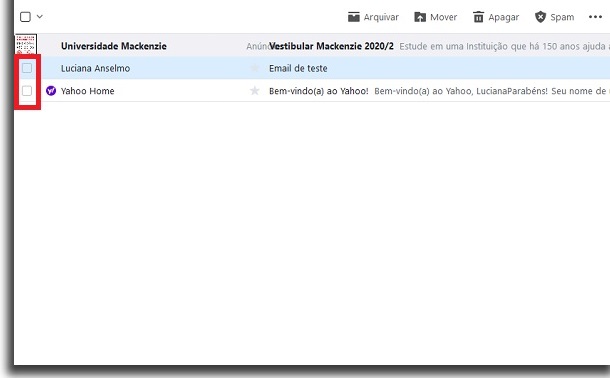Open the Universidade Mackenzie ad thumbnail
Viewport: 610px width, 378px height.
point(26,44)
